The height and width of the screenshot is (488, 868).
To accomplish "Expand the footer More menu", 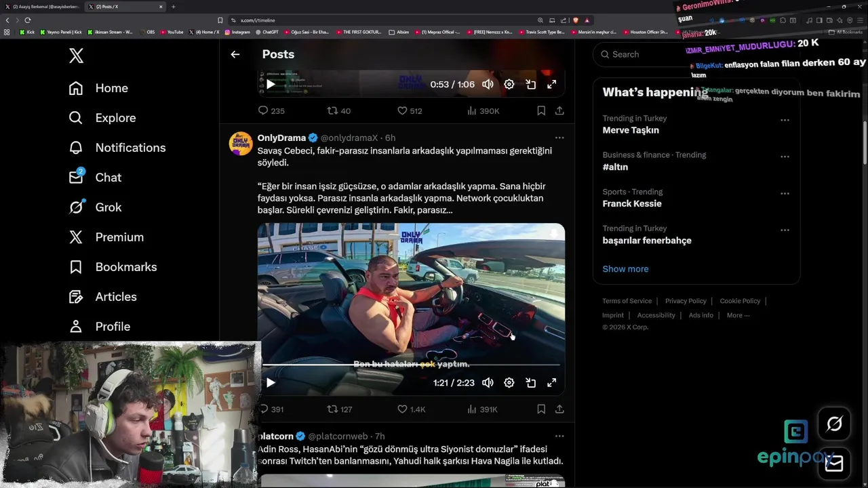I will point(738,315).
